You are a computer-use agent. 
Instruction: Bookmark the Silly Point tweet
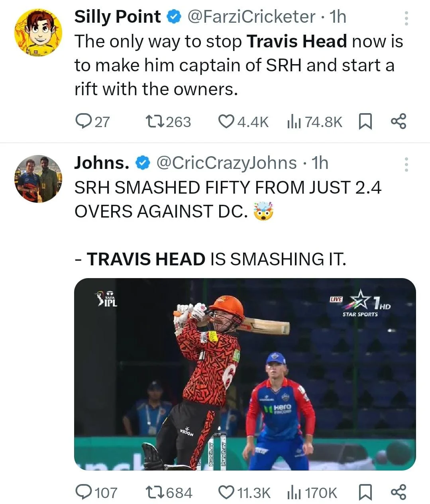pyautogui.click(x=365, y=122)
